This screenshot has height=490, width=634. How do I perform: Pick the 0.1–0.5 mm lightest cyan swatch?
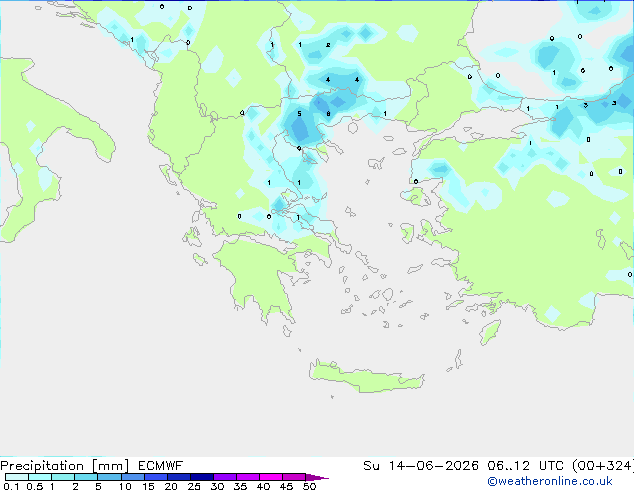click(17, 477)
